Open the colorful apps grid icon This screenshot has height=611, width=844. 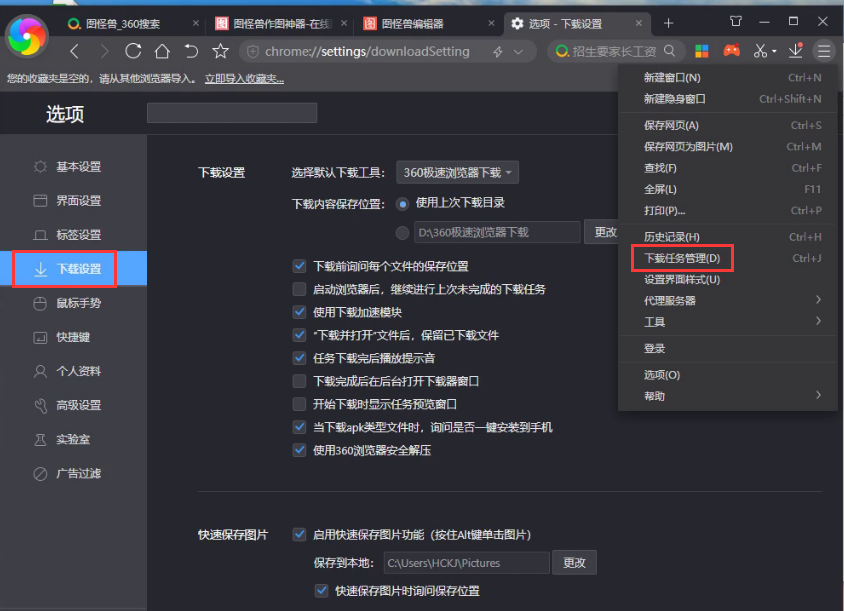tap(702, 51)
